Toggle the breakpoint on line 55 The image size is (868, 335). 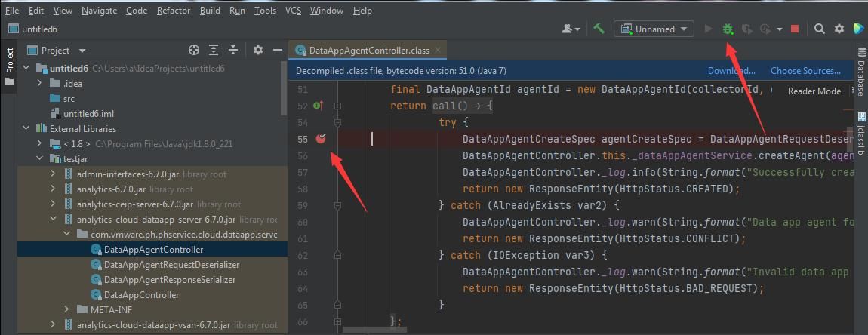point(321,139)
